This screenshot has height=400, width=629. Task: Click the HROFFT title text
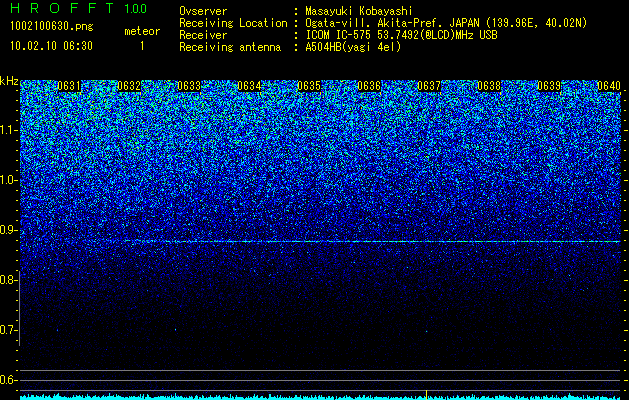[x=62, y=8]
